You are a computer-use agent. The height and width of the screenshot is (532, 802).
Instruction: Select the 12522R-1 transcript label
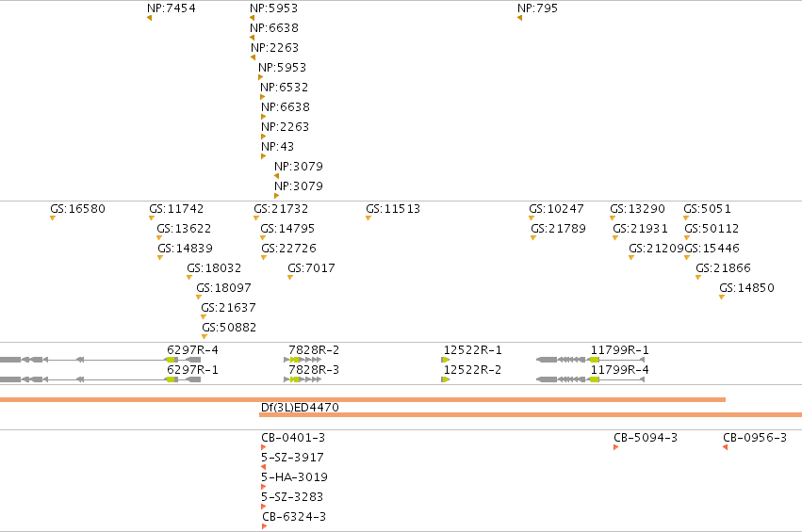[472, 350]
